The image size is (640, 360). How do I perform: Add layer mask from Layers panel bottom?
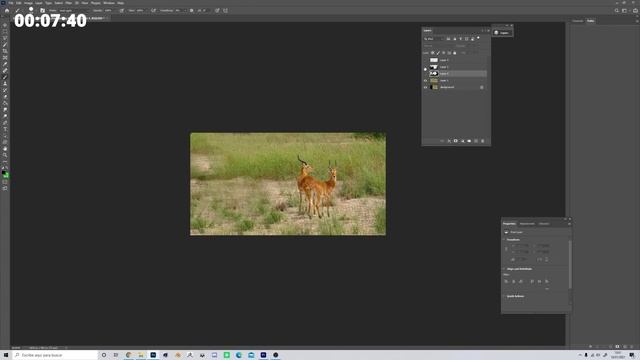[456, 141]
